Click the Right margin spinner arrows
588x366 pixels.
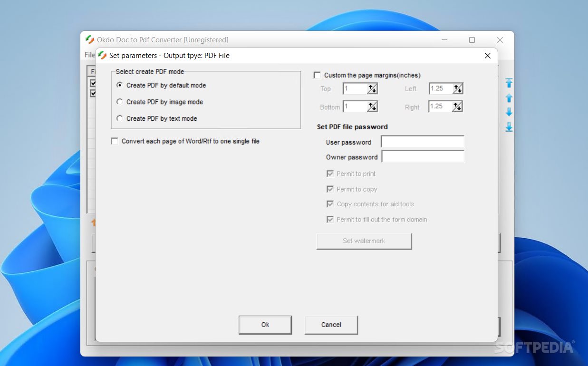point(457,106)
